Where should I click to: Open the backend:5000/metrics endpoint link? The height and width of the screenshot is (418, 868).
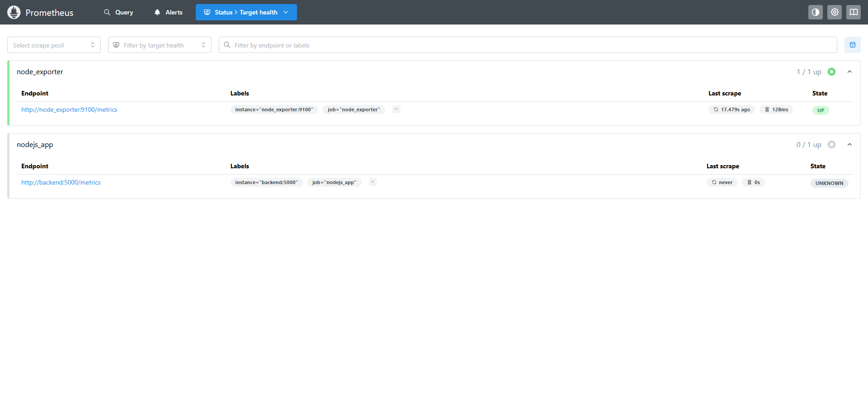pos(61,182)
